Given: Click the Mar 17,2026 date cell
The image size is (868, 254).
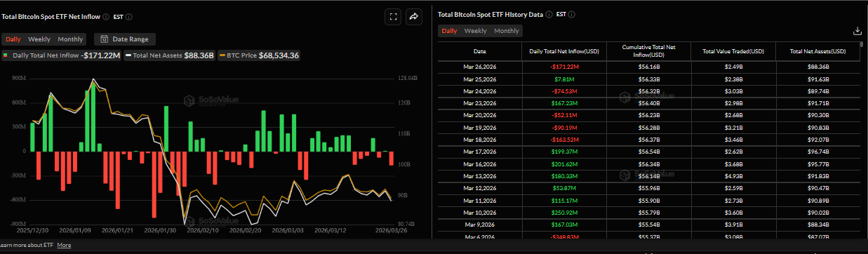Looking at the screenshot, I should pos(479,152).
